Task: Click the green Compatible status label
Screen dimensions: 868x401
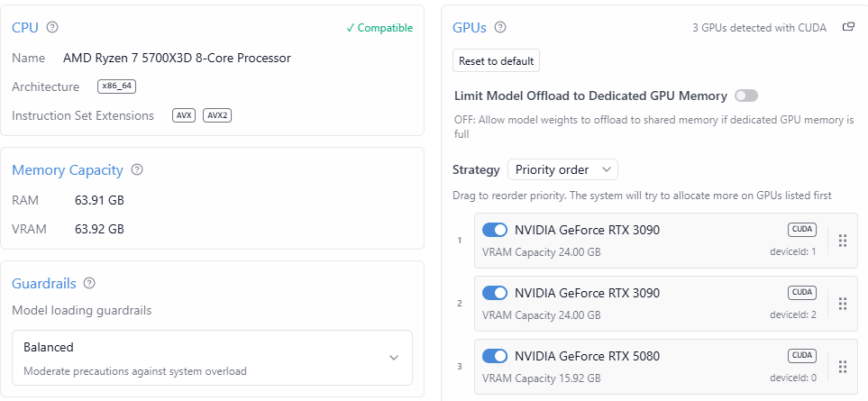Action: pos(379,28)
